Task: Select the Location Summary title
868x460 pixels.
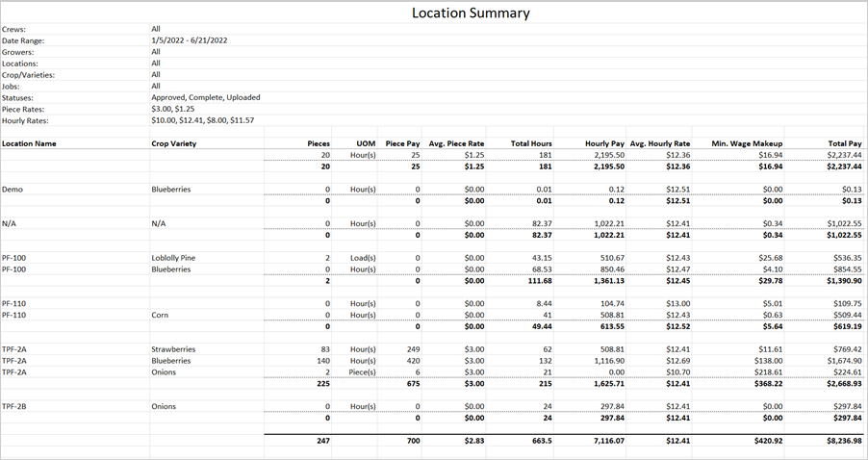Action: click(x=471, y=13)
